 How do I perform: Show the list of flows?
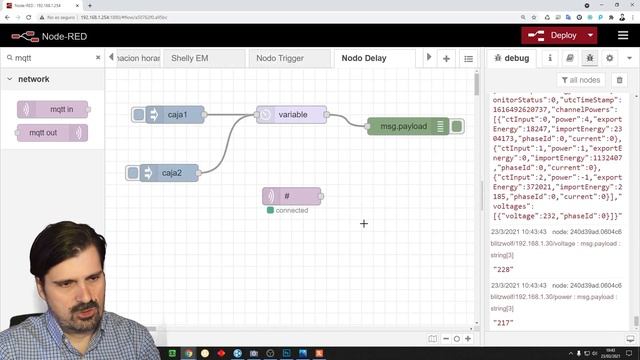[x=468, y=58]
